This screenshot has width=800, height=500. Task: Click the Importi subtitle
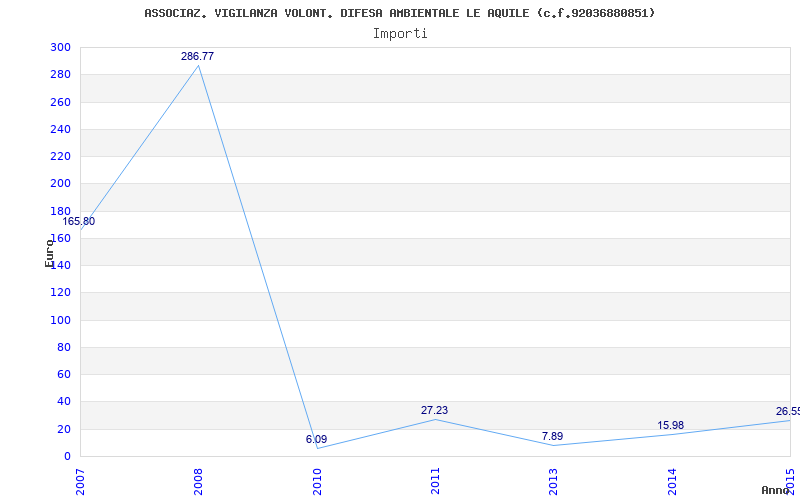pyautogui.click(x=400, y=34)
